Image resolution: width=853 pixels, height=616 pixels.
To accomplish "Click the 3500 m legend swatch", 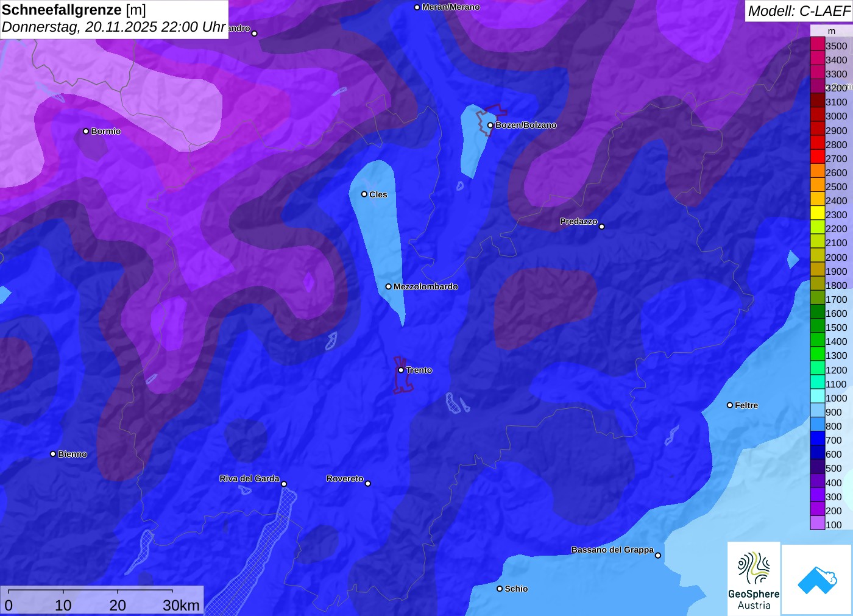I will click(x=818, y=44).
